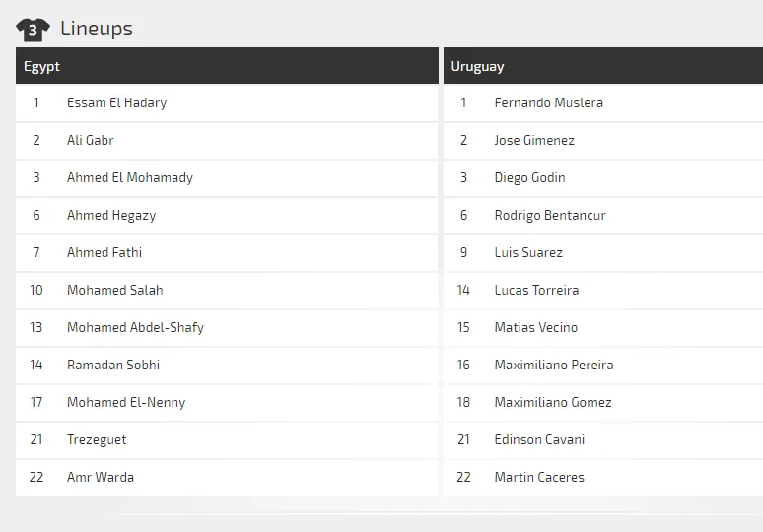Screen dimensions: 763x532
Task: Click Diego Godin's name
Action: [529, 178]
